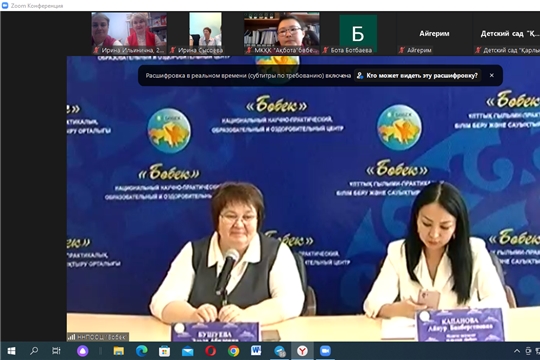Open Microsoft Edge from taskbar
Screen dimensions: 540x360
142,351
